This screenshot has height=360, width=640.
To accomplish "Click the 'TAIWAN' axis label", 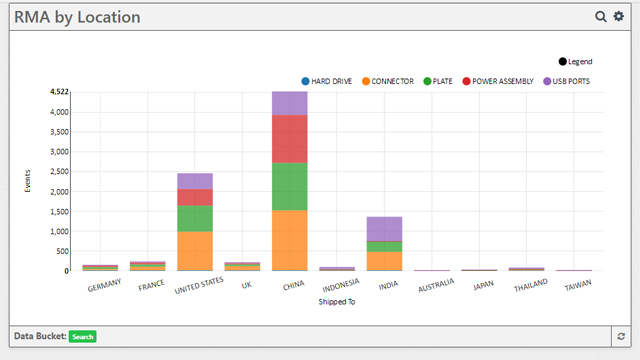I will point(578,285).
